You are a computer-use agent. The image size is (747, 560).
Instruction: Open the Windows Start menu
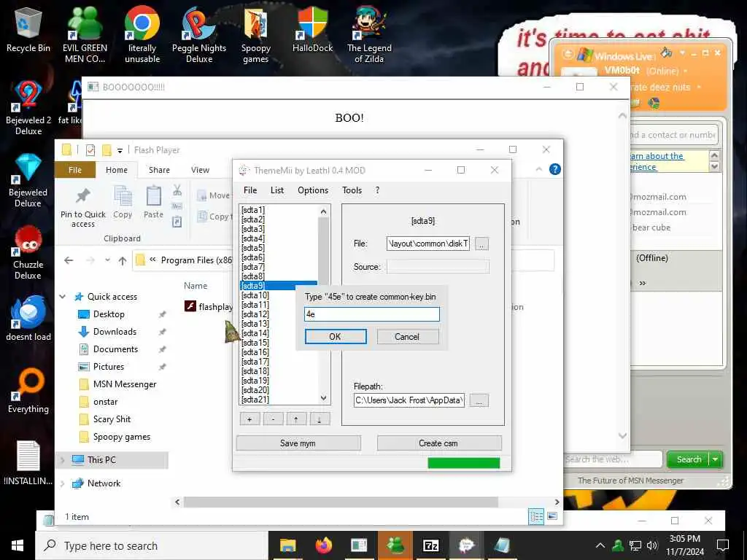point(18,545)
